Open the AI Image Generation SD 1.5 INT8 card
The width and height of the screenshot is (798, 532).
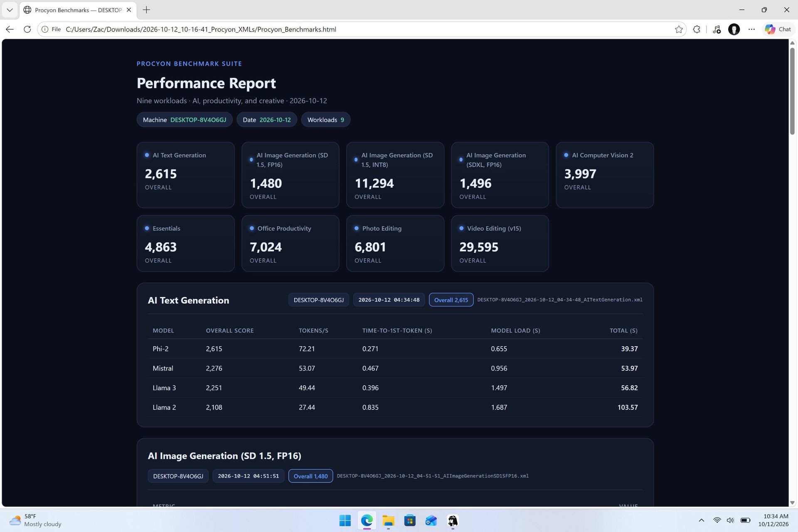point(395,175)
